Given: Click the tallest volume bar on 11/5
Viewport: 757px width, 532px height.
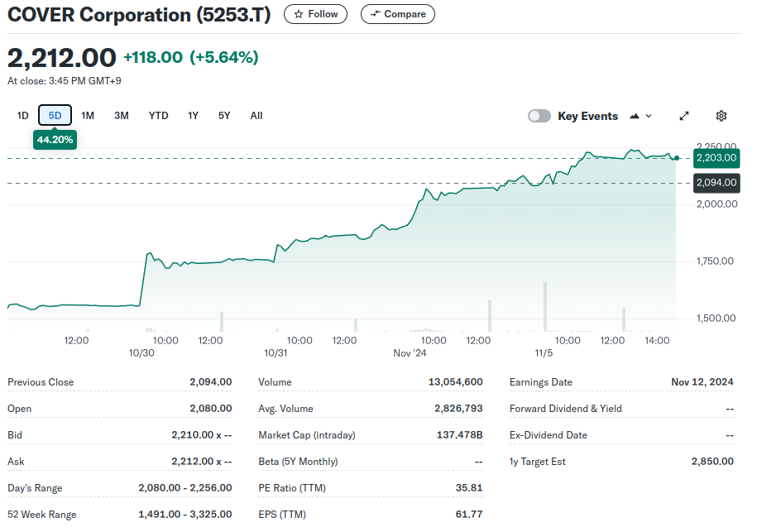Looking at the screenshot, I should pos(545,306).
